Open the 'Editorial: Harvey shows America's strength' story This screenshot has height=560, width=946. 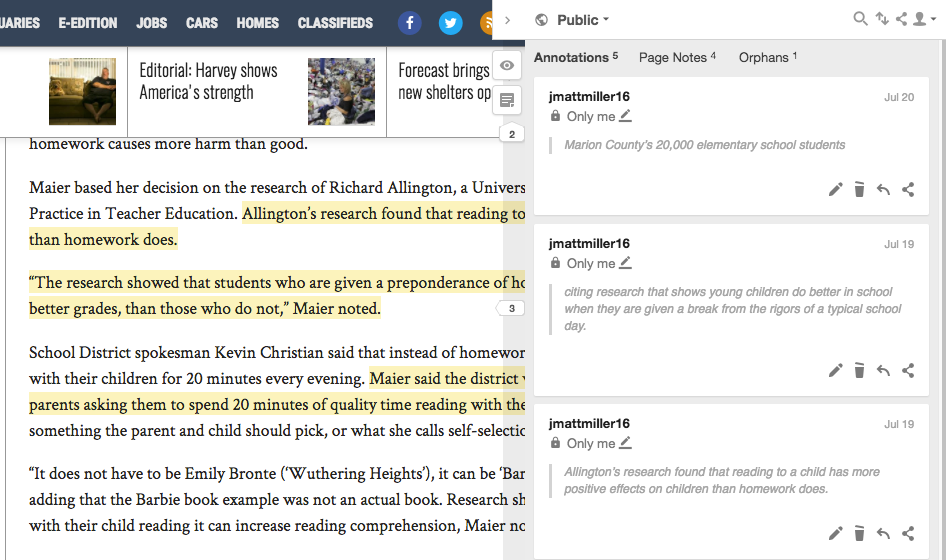208,81
